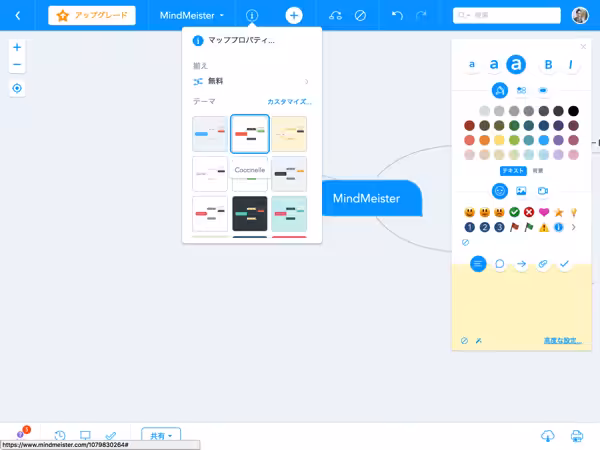
Task: Select the first light blue theme thumbnail
Action: (210, 134)
